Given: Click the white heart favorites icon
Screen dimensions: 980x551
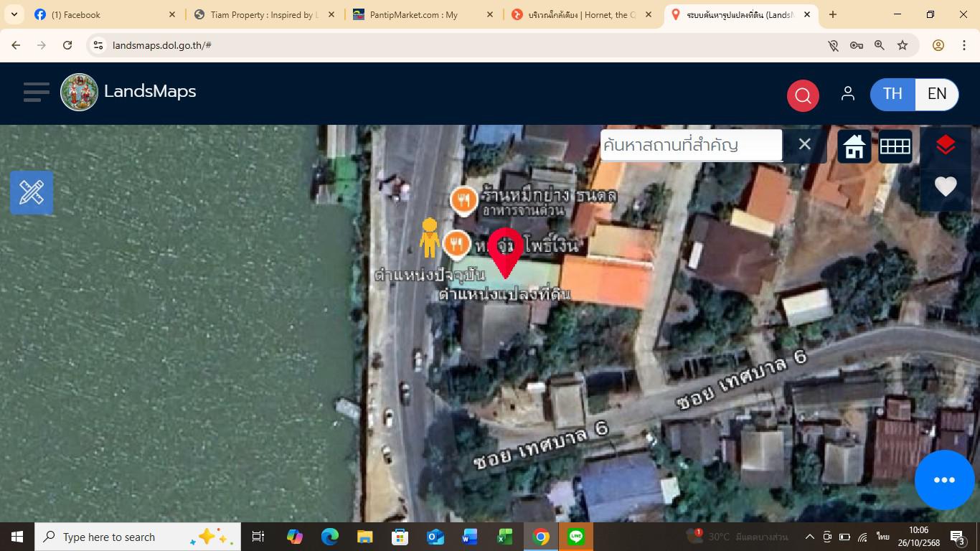Looking at the screenshot, I should pyautogui.click(x=945, y=187).
